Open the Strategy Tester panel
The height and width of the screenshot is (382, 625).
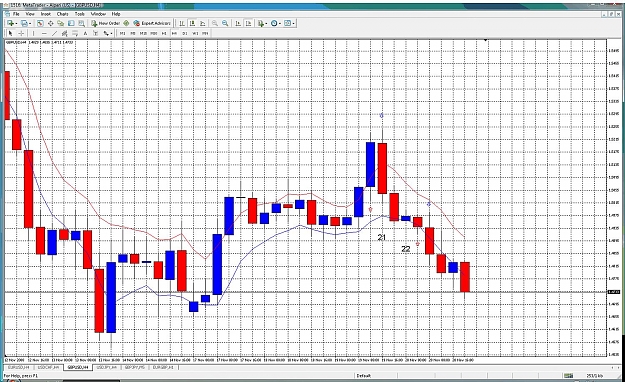[x=81, y=23]
